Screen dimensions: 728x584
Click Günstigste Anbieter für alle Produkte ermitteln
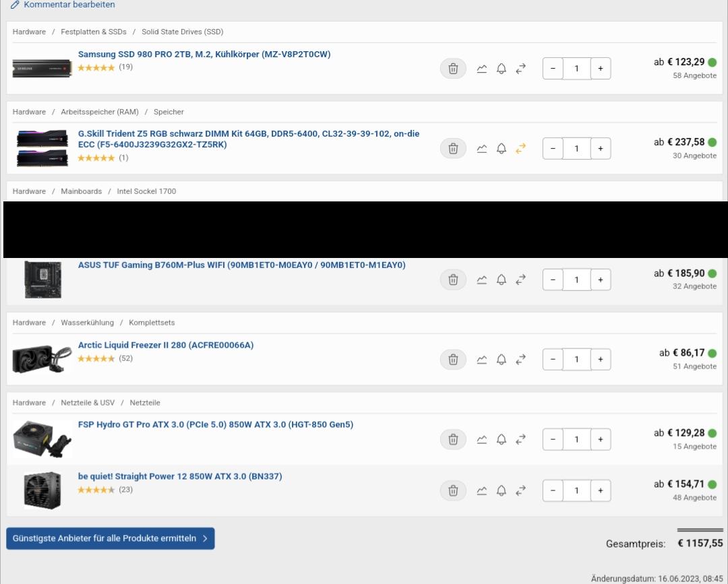click(x=111, y=539)
